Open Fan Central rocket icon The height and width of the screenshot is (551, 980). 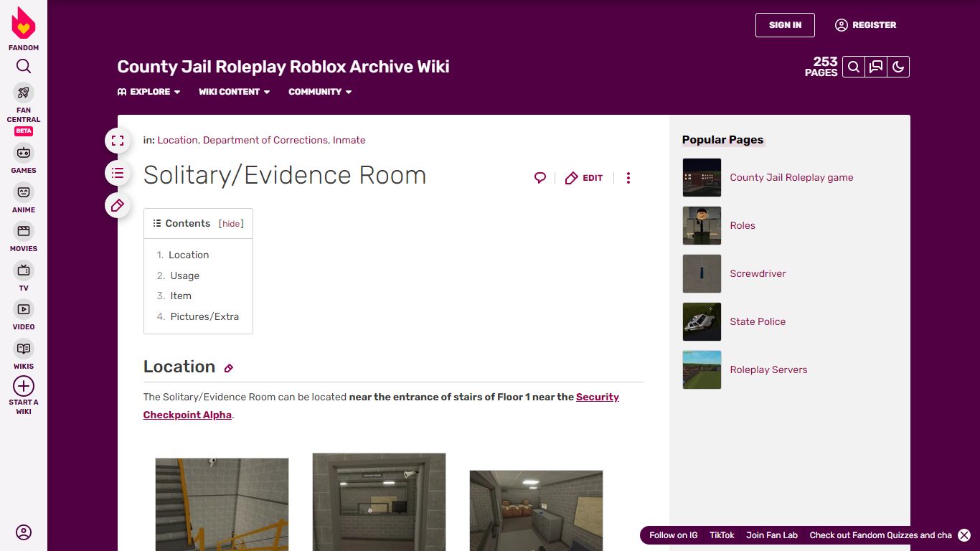click(x=24, y=93)
